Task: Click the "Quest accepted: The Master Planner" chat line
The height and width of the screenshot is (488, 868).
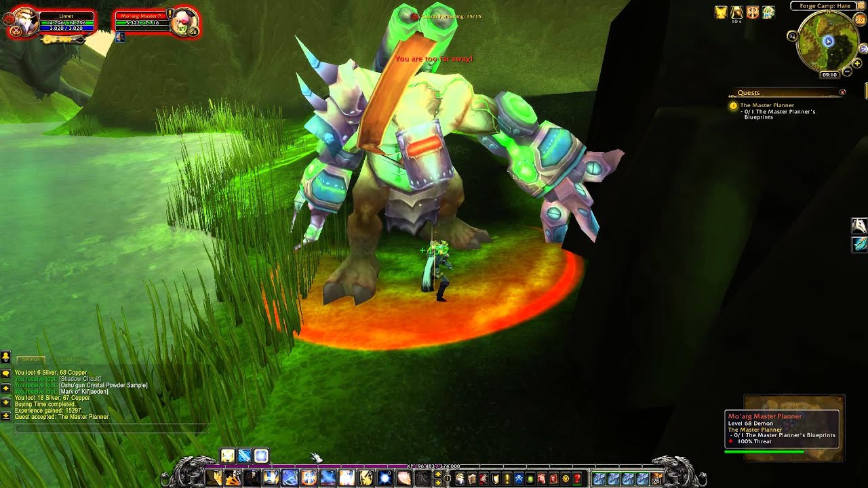Action: (62, 417)
